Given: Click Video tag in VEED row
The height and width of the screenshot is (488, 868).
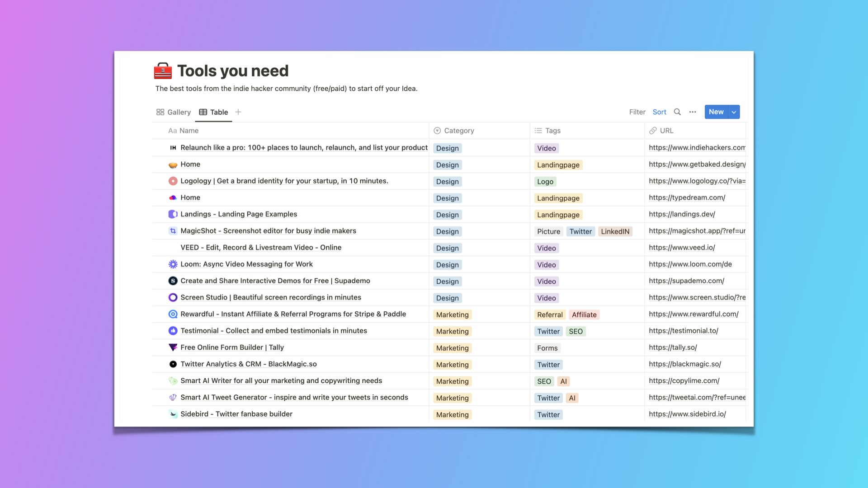Looking at the screenshot, I should [546, 248].
